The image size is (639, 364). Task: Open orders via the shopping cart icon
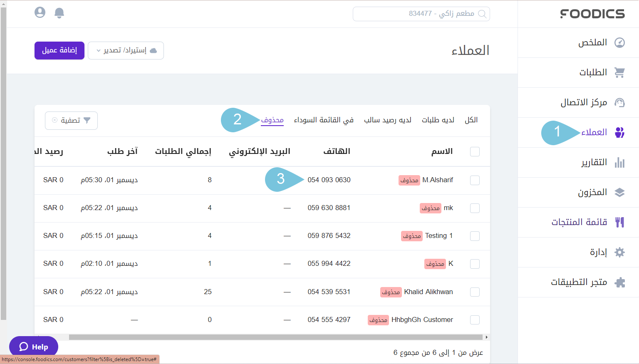pyautogui.click(x=619, y=73)
